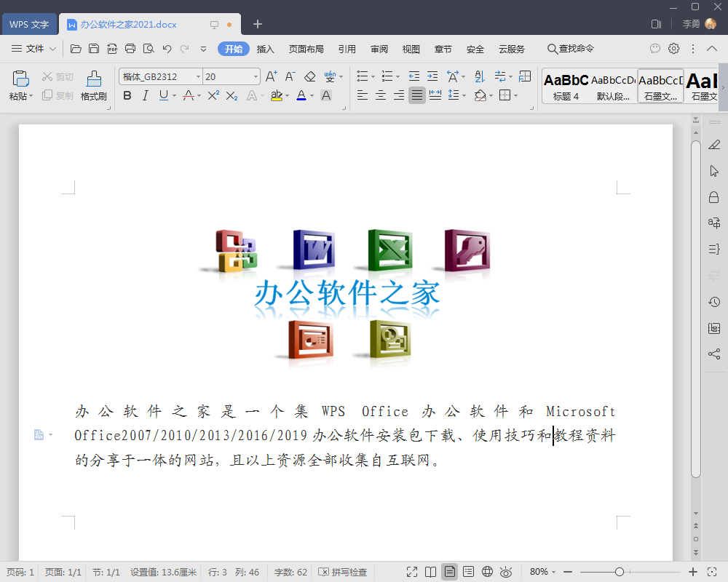The image size is (728, 582).
Task: Open the pen edit icon in sidebar
Action: pyautogui.click(x=714, y=145)
